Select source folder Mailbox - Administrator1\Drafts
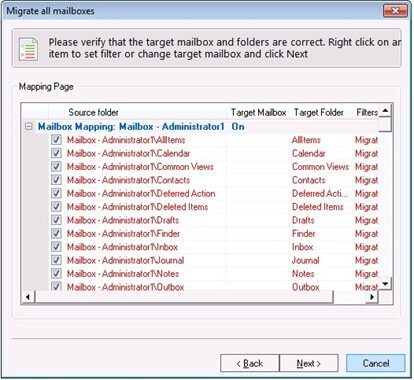This screenshot has height=380, width=414. pyautogui.click(x=123, y=220)
